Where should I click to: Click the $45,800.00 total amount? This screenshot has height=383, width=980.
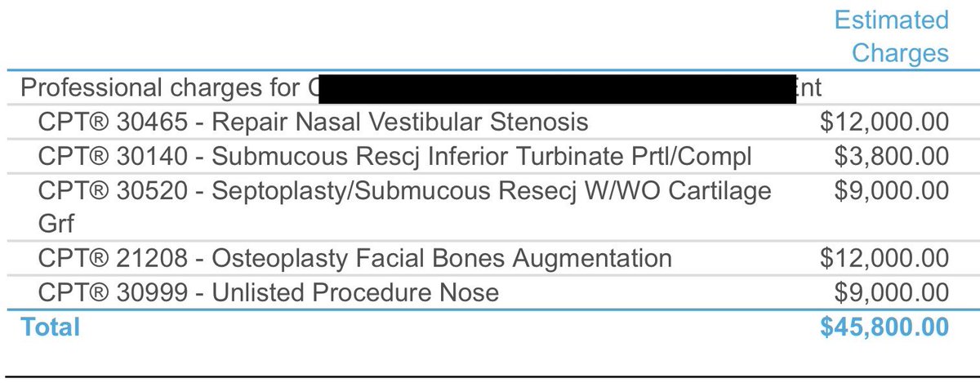coord(884,327)
